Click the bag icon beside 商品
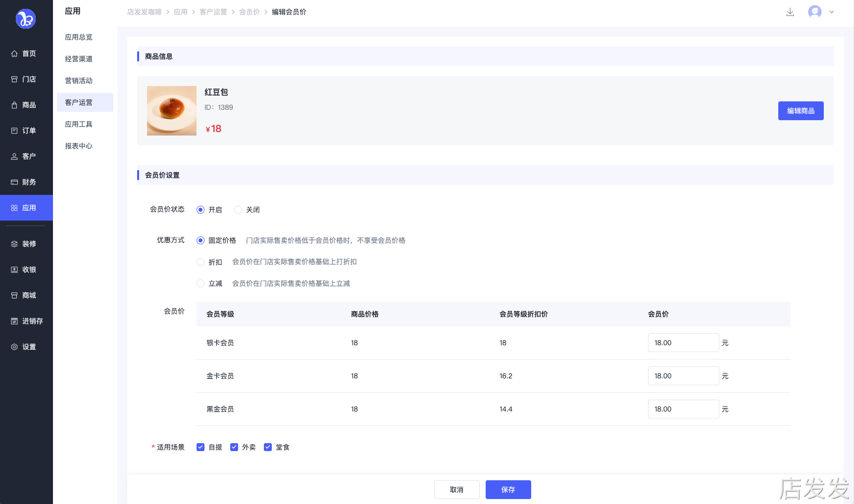 (x=14, y=105)
